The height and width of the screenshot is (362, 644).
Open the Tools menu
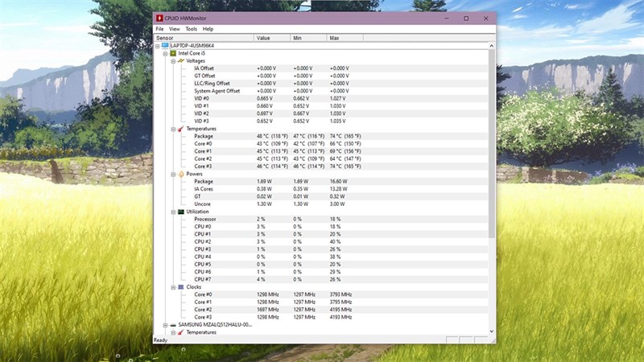192,29
